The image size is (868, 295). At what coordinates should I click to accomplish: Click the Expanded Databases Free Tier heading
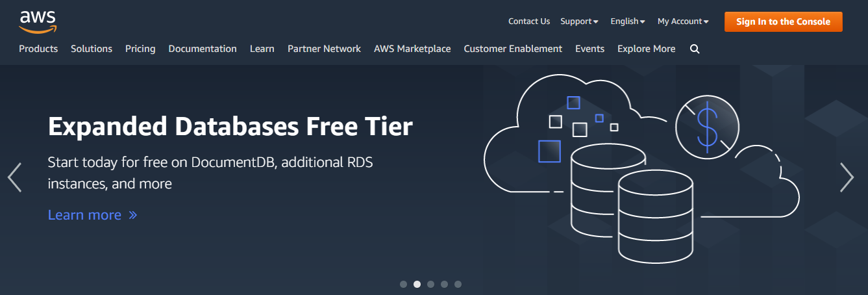[x=230, y=126]
